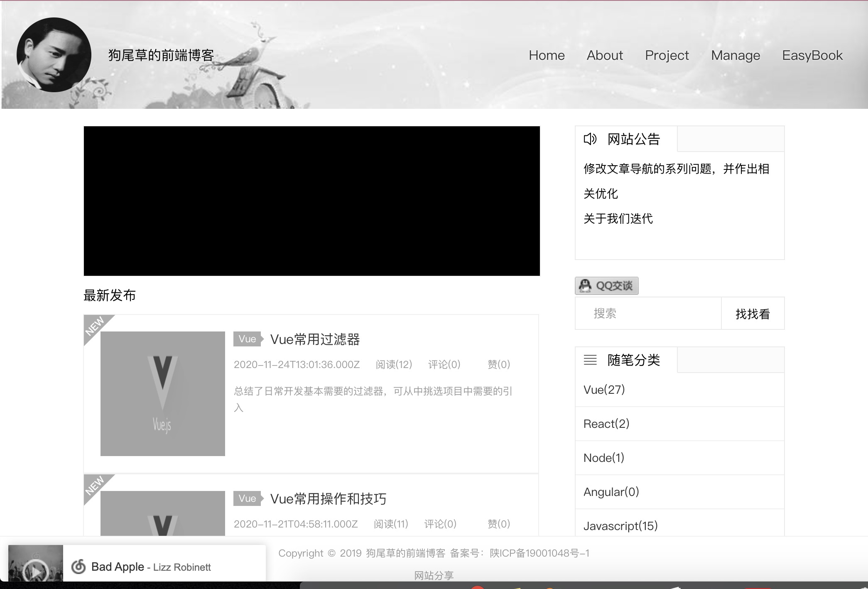Viewport: 868px width, 589px height.
Task: Click the QQ交谈 chat button
Action: (x=607, y=286)
